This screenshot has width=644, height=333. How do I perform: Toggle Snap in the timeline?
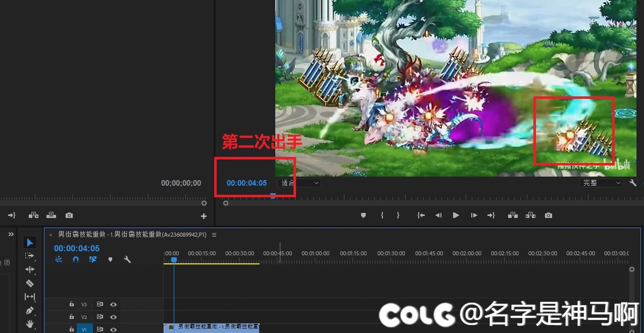coord(76,259)
